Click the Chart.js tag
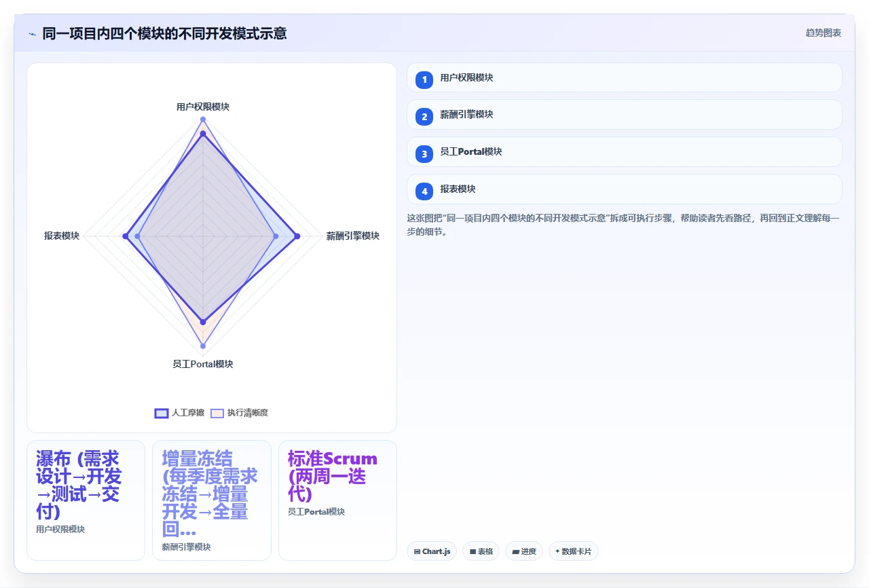The height and width of the screenshot is (588, 869). 432,551
